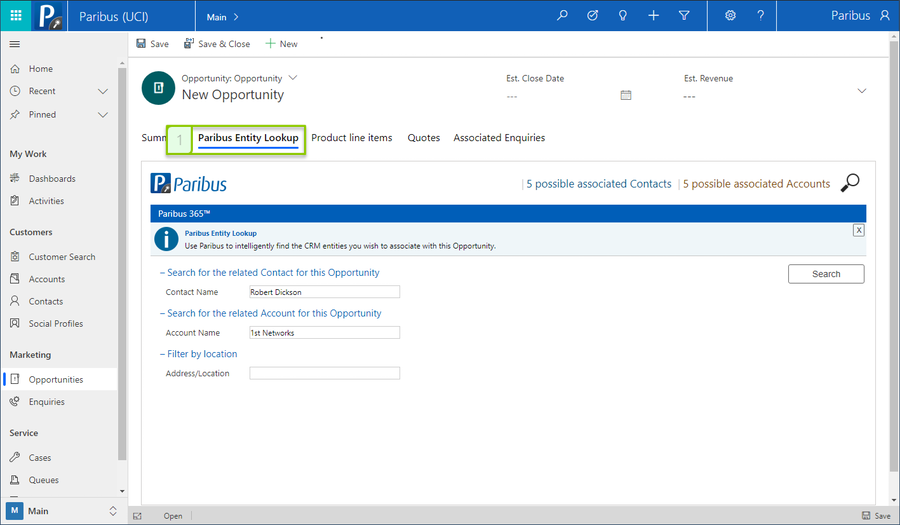
Task: Switch to the Paribus Entity Lookup tab
Action: [x=248, y=138]
